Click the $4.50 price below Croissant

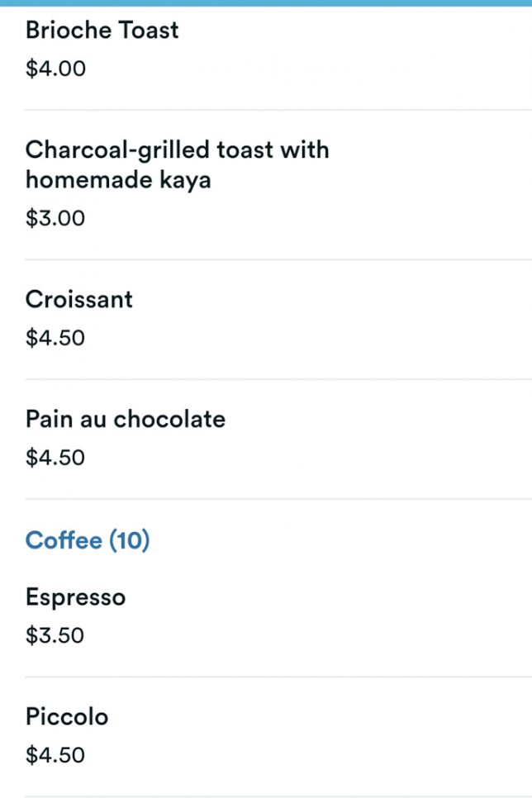click(55, 338)
